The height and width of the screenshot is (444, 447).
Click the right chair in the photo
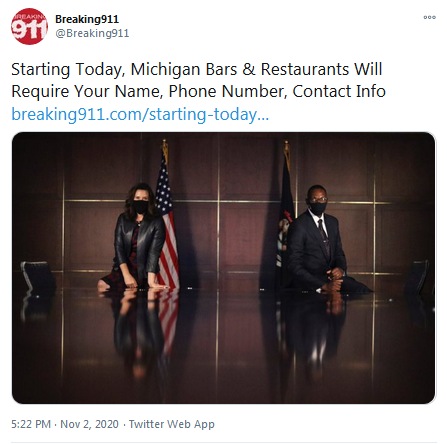coord(417,277)
